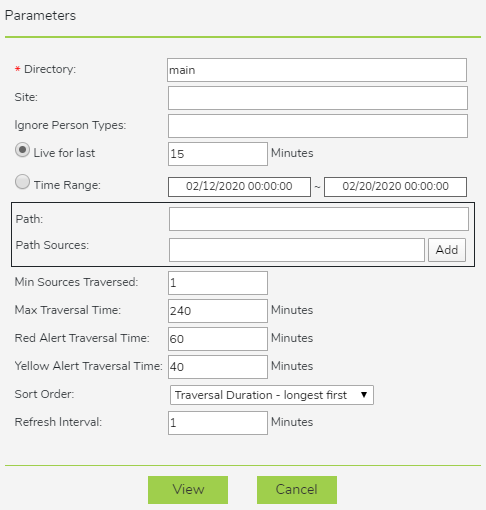486x510 pixels.
Task: Select the Ignore Person Types field
Action: (x=318, y=126)
